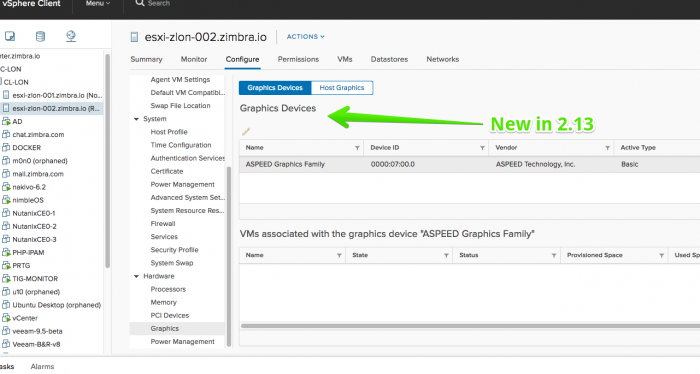The width and height of the screenshot is (700, 374).
Task: Select mail.zimbra.com in inventory tree
Action: click(x=38, y=174)
